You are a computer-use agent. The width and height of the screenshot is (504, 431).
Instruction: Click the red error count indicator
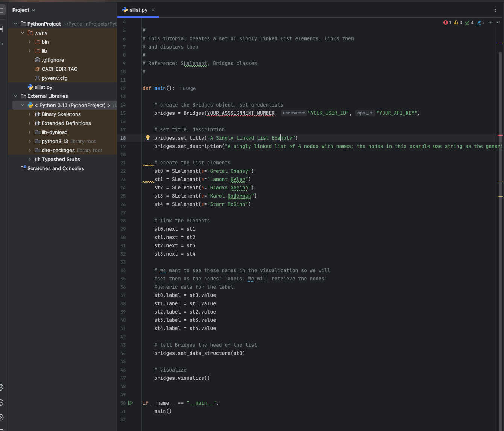pyautogui.click(x=447, y=23)
